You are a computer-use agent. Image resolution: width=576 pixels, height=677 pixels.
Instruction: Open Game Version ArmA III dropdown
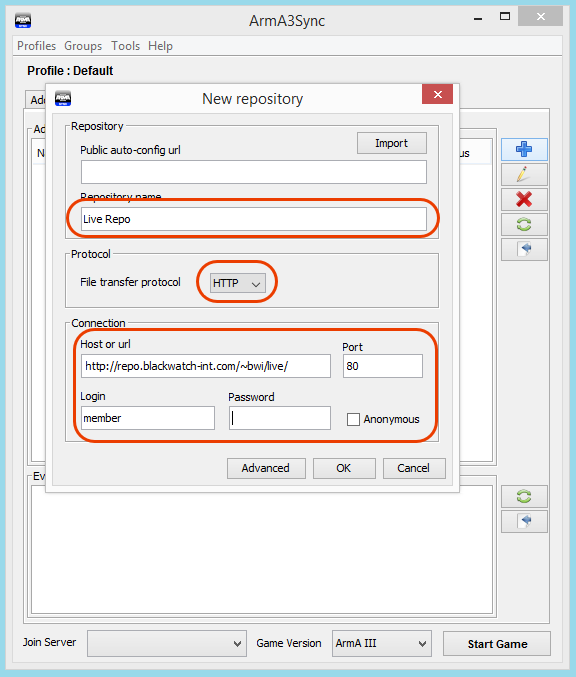click(x=382, y=643)
